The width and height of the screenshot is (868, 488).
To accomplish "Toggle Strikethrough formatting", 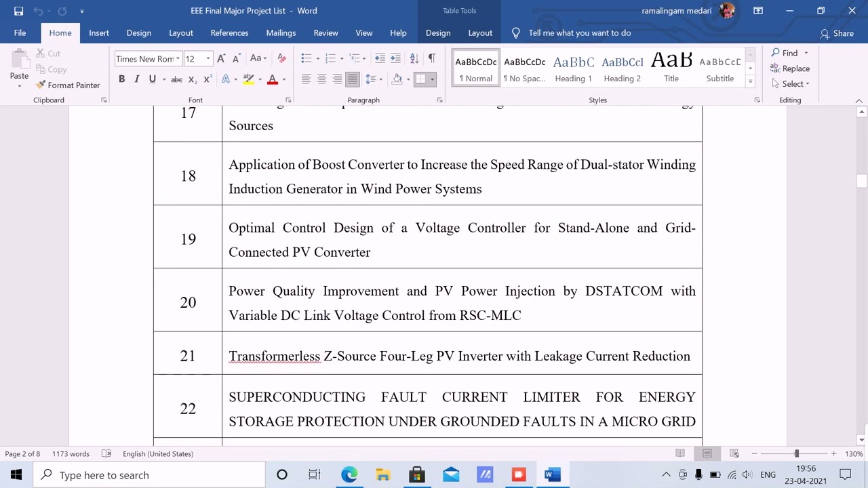I will click(x=176, y=79).
